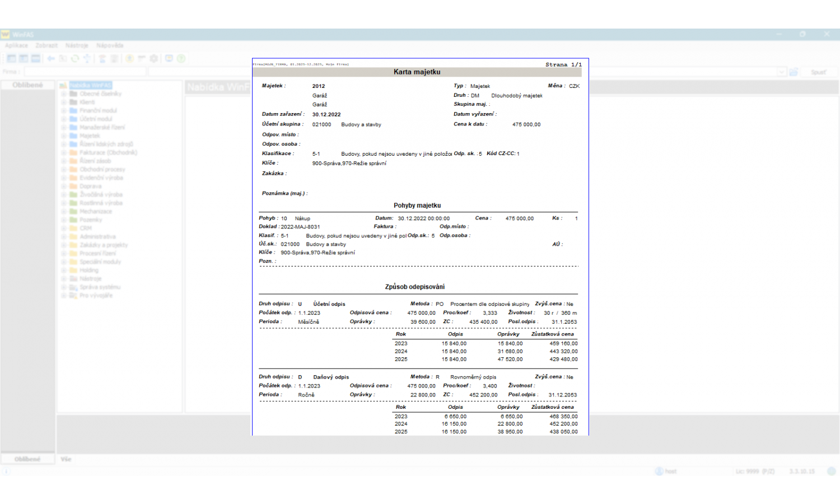Click the blue monitor toolbar icon
840x504 pixels.
[169, 58]
